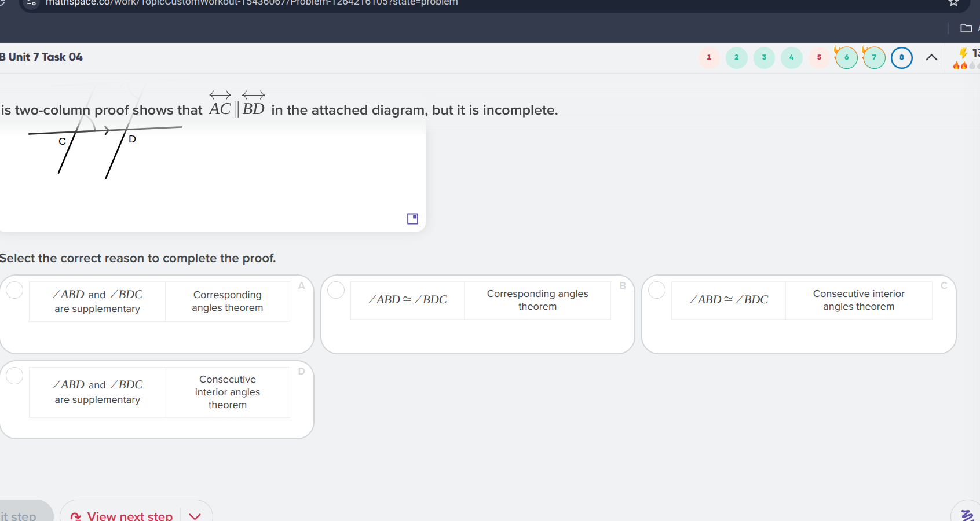Screen dimensions: 980x521
Task: Click the site info icon in address bar
Action: [x=32, y=3]
